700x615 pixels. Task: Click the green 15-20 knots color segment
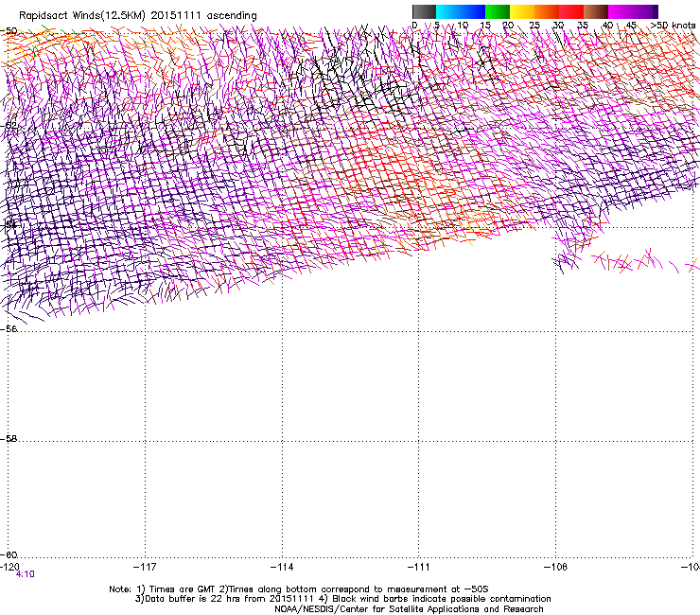498,11
